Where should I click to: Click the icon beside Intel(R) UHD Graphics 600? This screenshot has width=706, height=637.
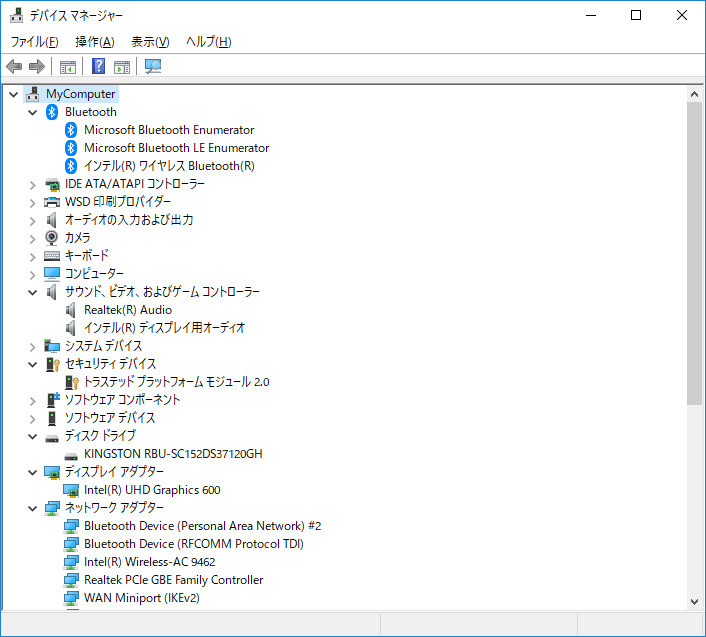71,490
